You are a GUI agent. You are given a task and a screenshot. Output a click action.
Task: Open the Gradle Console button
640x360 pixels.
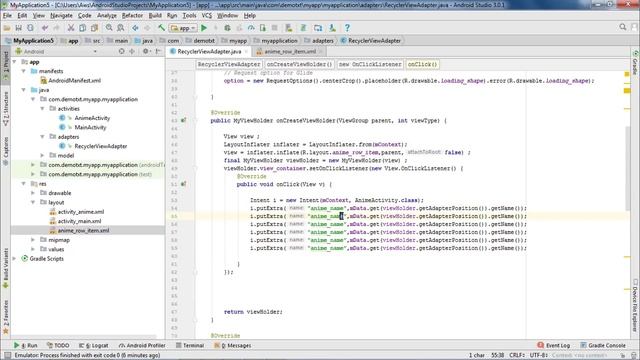point(603,345)
